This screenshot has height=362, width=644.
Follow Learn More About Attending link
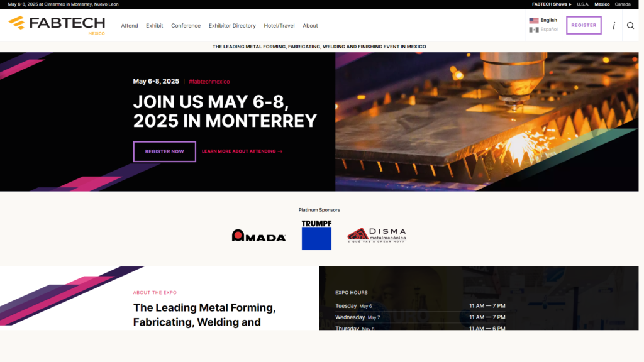point(242,151)
